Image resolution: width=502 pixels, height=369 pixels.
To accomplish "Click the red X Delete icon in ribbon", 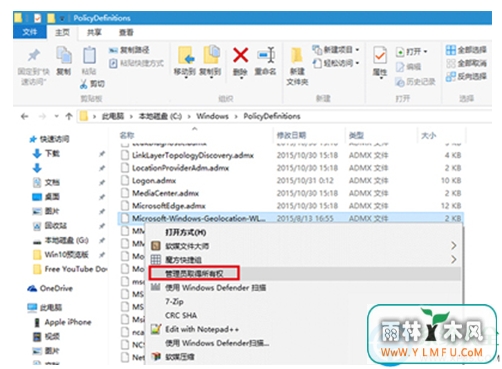I will point(240,55).
